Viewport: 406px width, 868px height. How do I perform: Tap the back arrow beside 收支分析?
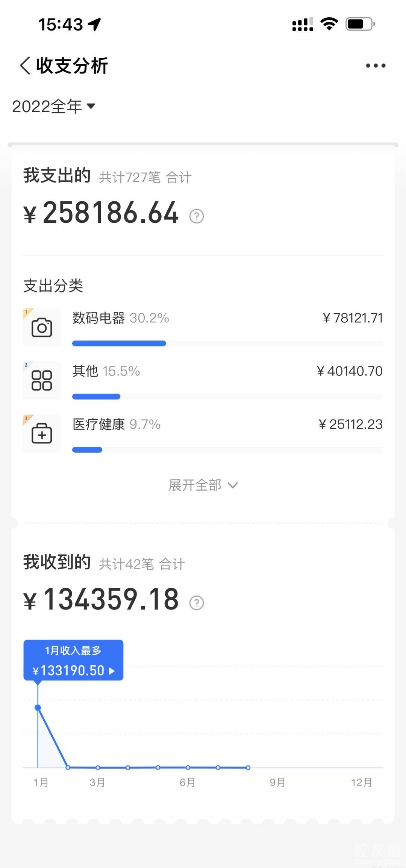pyautogui.click(x=26, y=66)
